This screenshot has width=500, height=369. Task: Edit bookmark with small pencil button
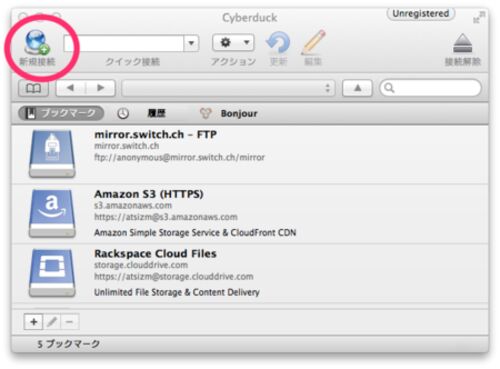point(52,322)
